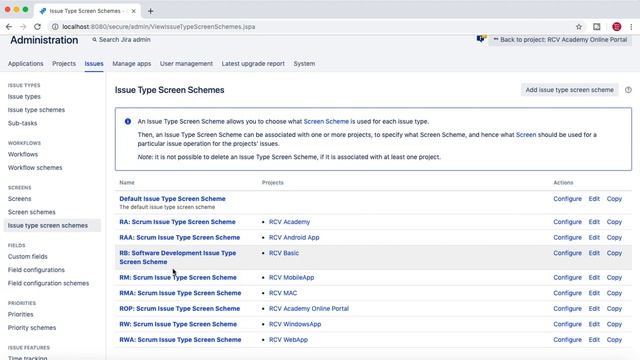
Task: Open the browser three-dot menu
Action: pyautogui.click(x=631, y=27)
